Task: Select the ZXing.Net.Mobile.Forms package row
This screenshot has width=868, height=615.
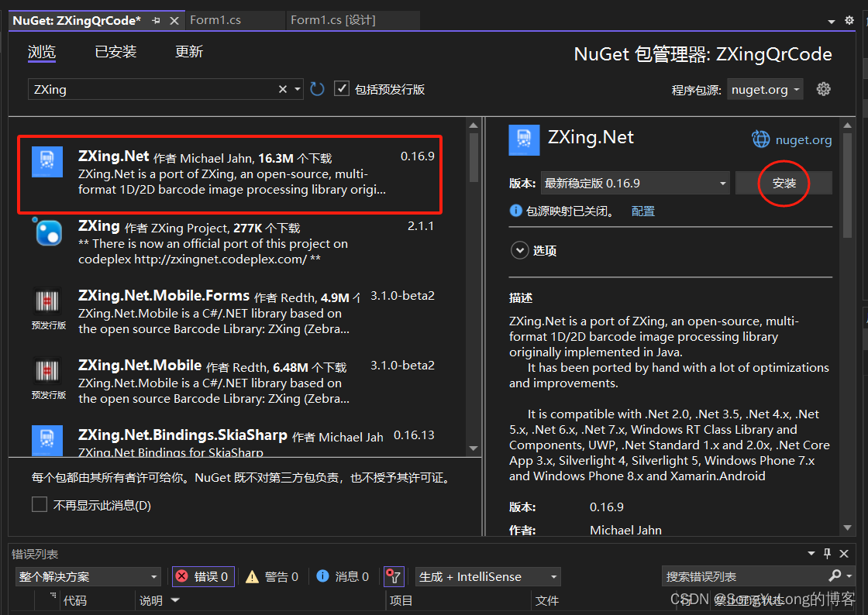Action: [x=238, y=312]
